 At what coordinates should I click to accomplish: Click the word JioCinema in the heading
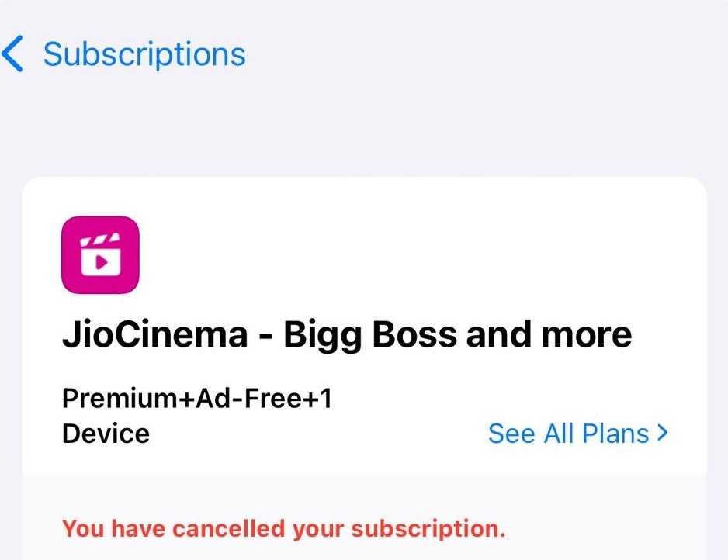155,335
